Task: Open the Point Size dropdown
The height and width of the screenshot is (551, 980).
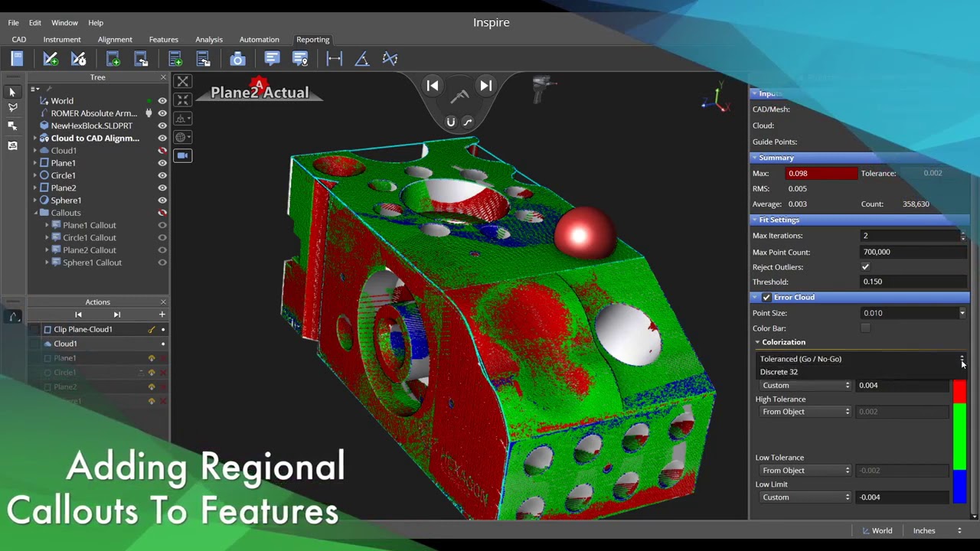Action: pyautogui.click(x=962, y=313)
